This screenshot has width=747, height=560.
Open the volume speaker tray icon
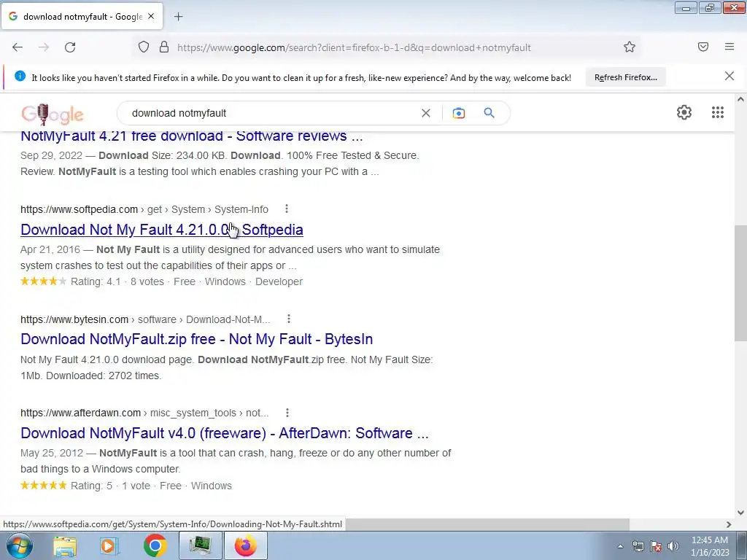click(673, 546)
